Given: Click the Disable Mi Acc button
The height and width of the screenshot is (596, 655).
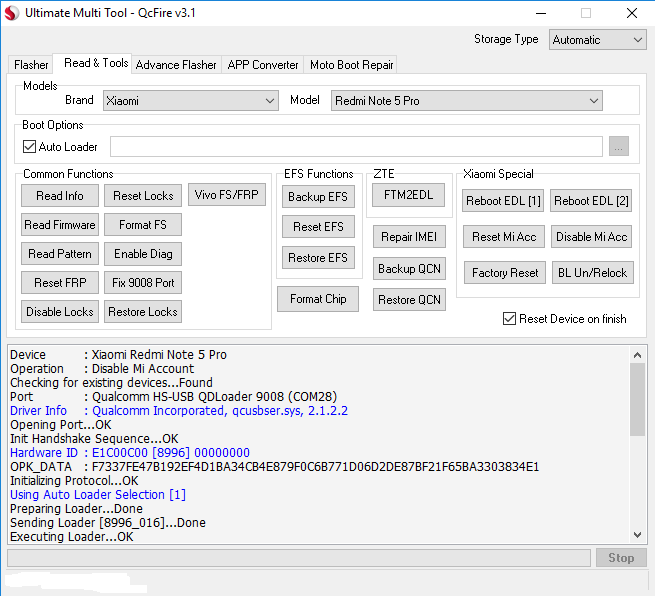Looking at the screenshot, I should click(x=592, y=237).
